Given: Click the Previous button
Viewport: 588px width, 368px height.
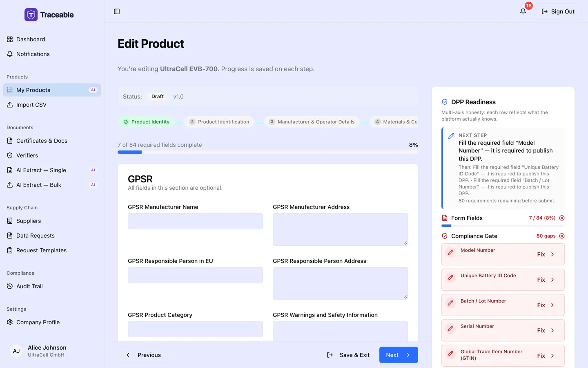Looking at the screenshot, I should 143,355.
